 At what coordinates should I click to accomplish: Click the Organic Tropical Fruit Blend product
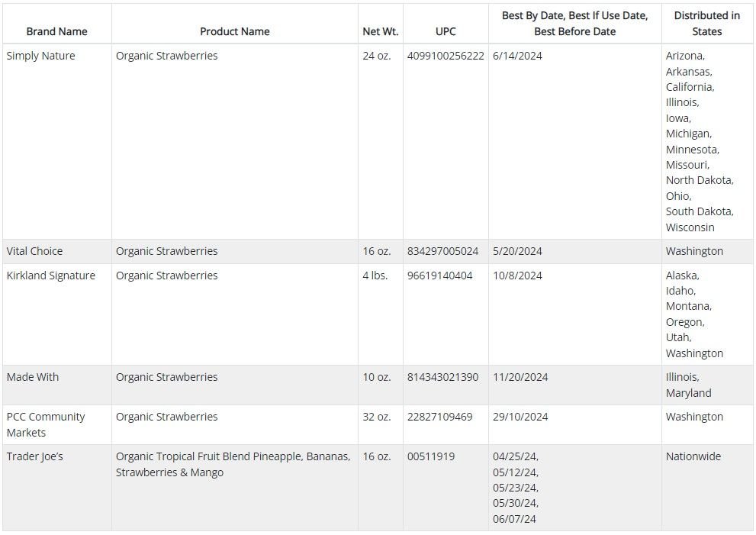233,464
